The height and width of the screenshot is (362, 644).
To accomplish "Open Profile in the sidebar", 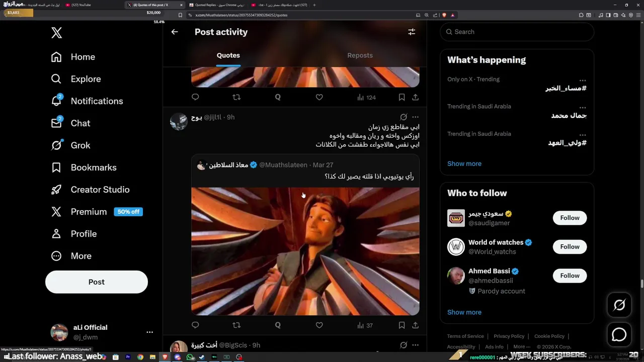I will [73, 234].
